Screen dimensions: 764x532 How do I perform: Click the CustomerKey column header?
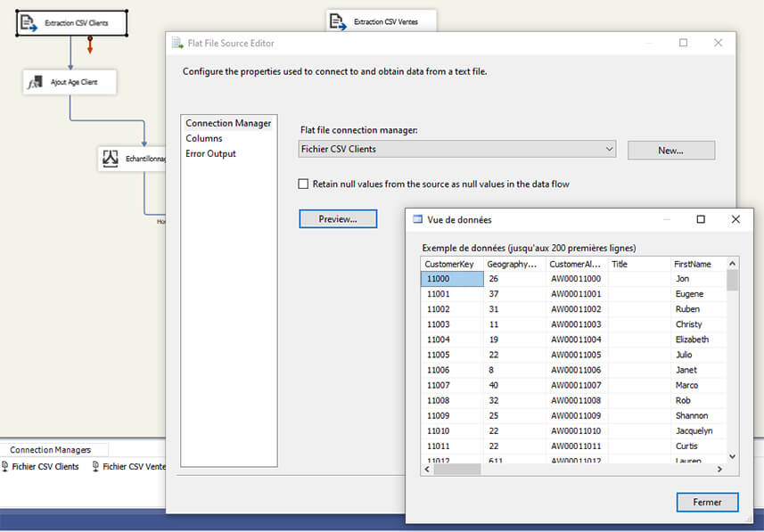(x=452, y=264)
